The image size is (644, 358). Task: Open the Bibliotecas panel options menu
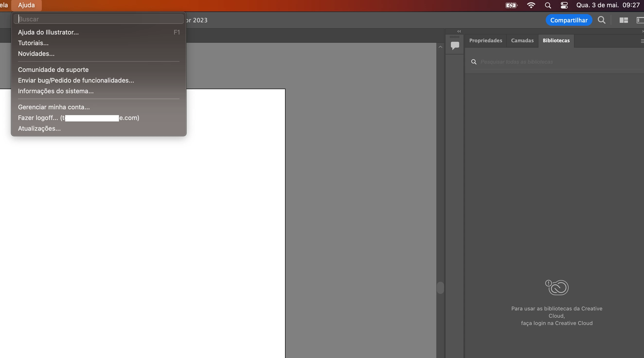tap(642, 41)
